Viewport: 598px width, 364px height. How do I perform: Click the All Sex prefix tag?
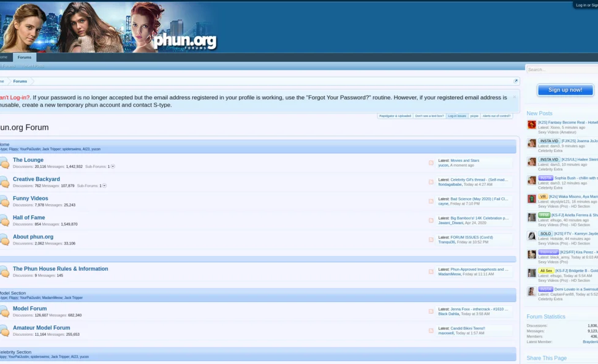(x=546, y=270)
